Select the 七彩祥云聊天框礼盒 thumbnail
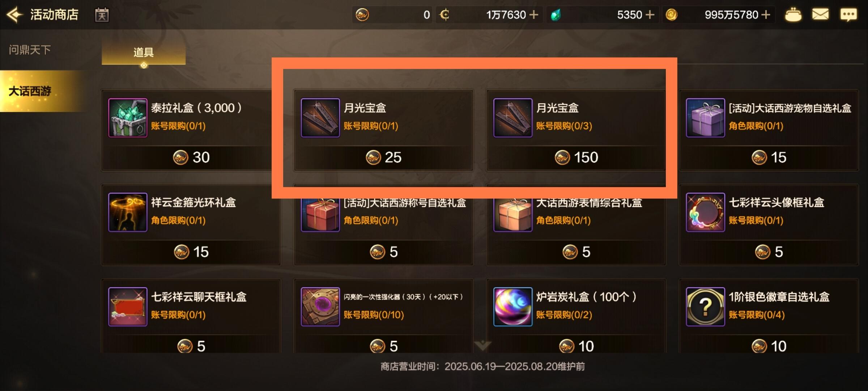 coord(128,307)
